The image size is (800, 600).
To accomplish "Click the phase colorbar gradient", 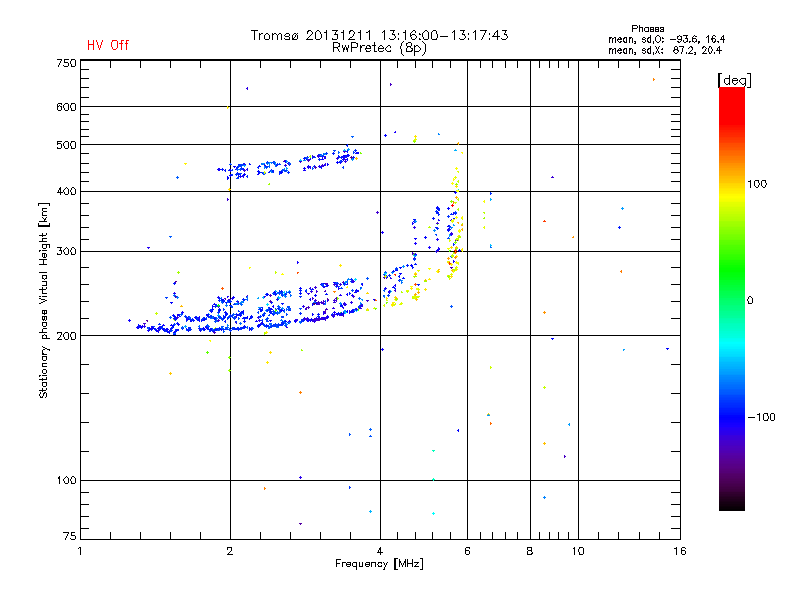I will coord(732,298).
